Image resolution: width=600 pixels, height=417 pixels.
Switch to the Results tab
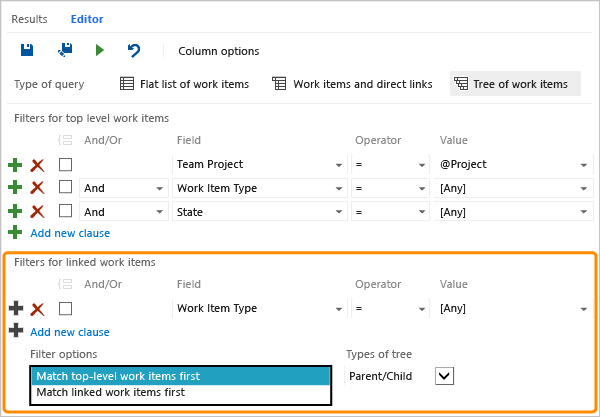click(29, 19)
